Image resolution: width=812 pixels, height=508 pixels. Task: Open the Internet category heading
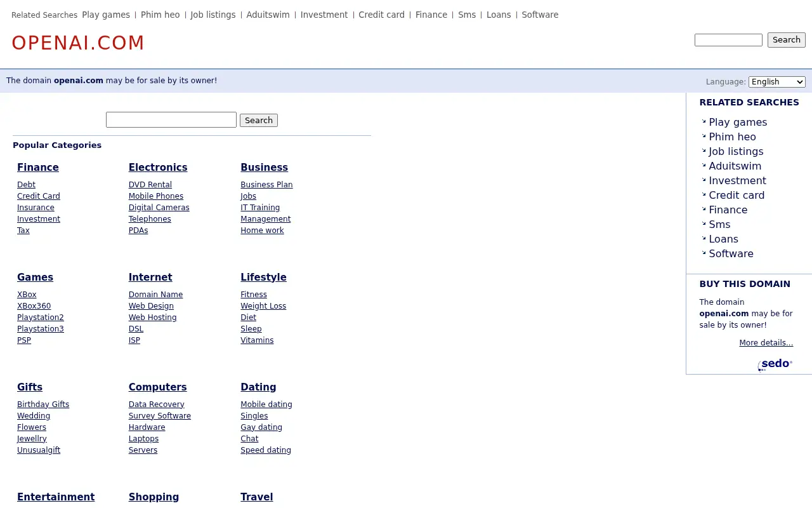(150, 277)
